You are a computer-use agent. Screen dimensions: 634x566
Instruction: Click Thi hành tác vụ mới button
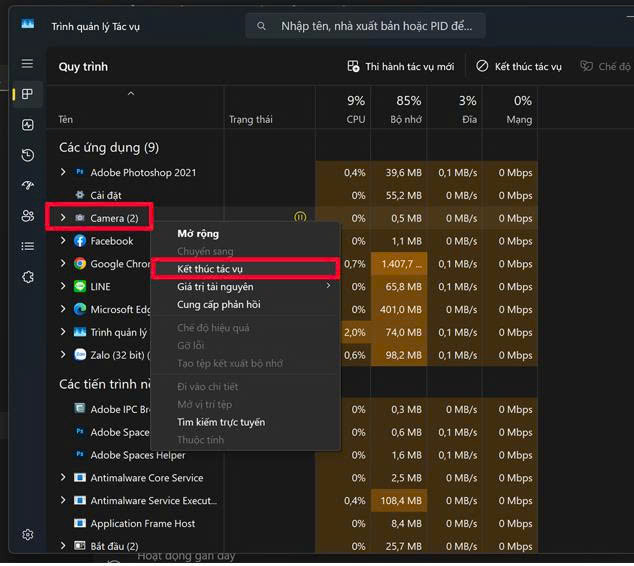(x=400, y=66)
